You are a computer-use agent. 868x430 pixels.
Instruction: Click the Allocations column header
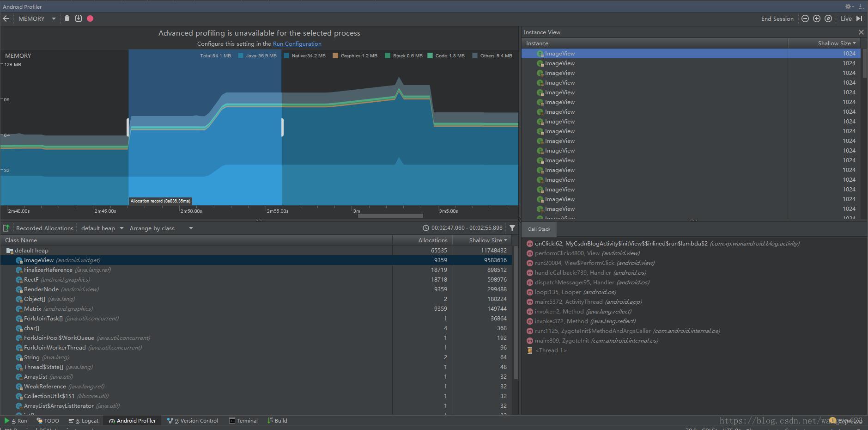[x=422, y=240]
